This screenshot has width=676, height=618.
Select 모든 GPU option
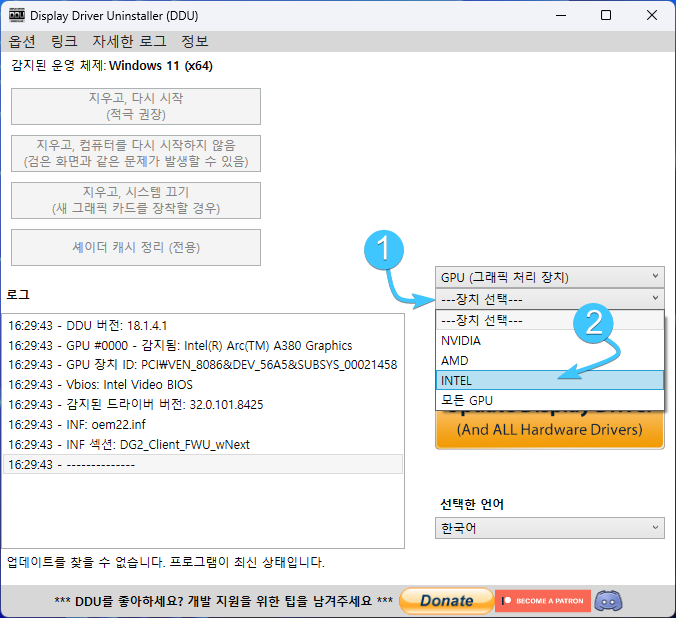[x=549, y=400]
